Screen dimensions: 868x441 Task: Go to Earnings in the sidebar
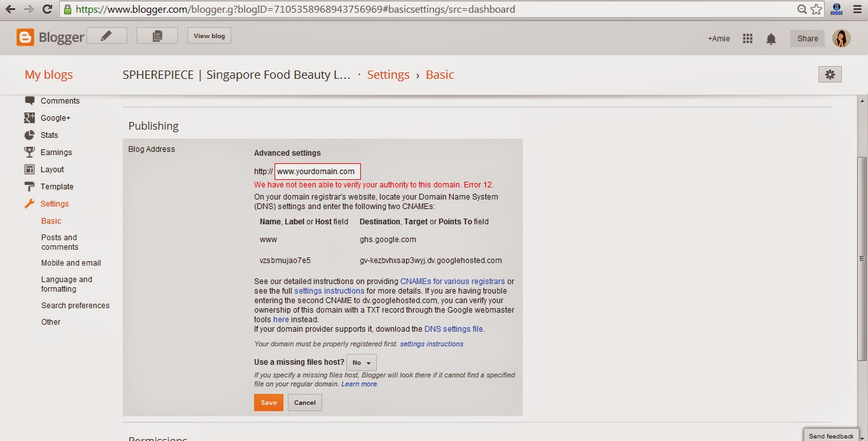[x=57, y=152]
